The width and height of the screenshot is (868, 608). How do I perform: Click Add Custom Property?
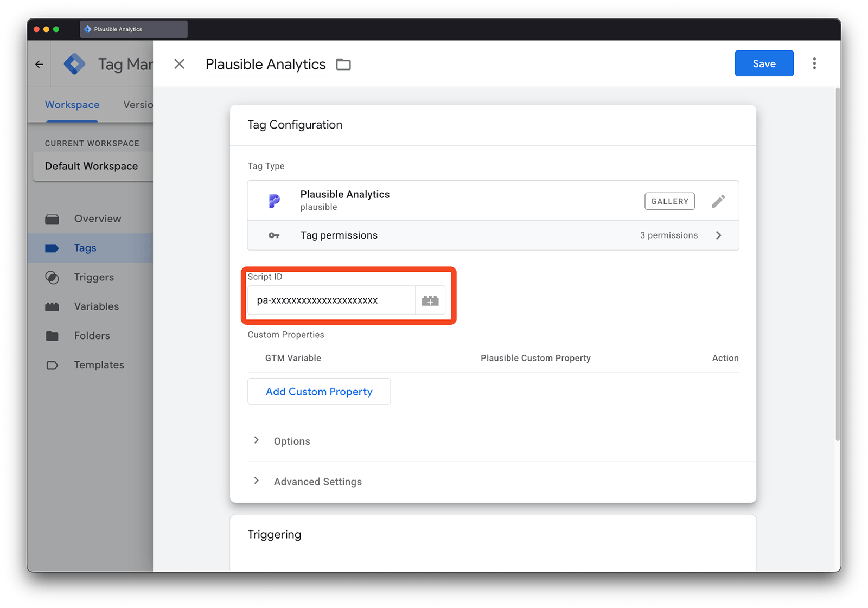318,391
